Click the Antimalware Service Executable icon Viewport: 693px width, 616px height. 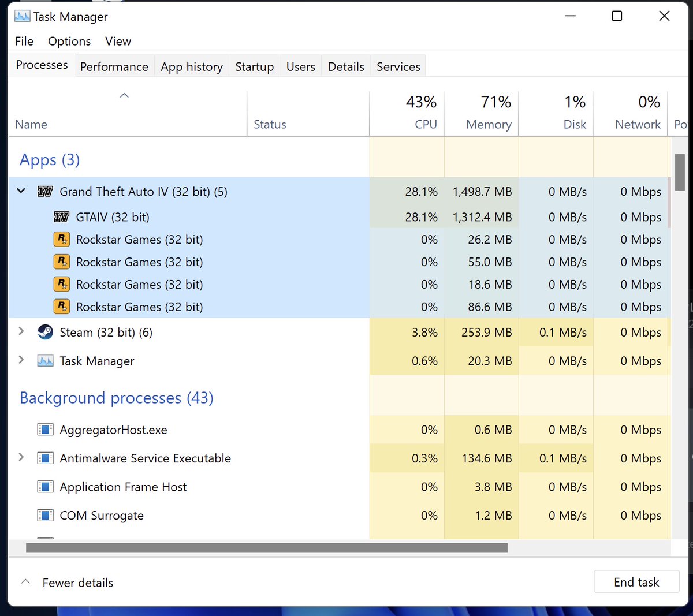pos(45,458)
